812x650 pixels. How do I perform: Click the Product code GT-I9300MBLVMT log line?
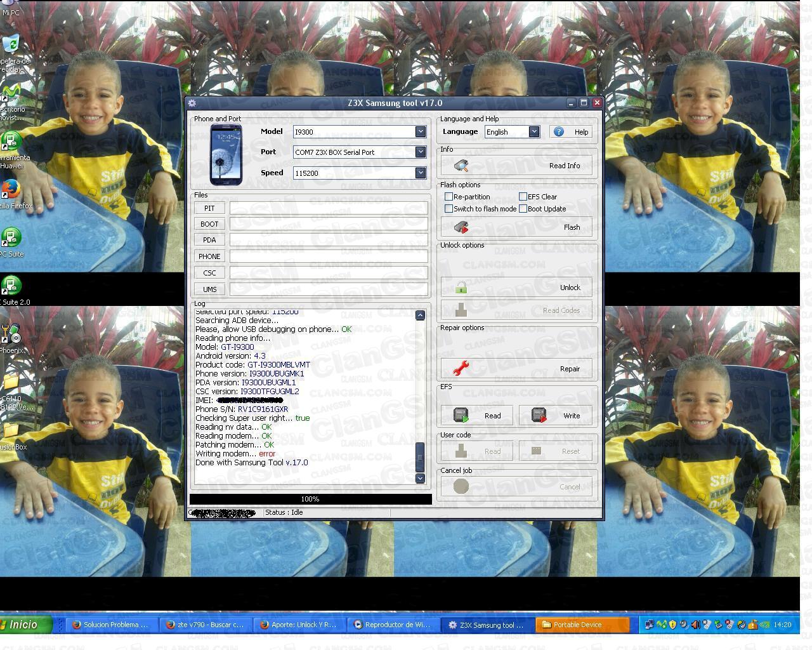click(x=253, y=365)
